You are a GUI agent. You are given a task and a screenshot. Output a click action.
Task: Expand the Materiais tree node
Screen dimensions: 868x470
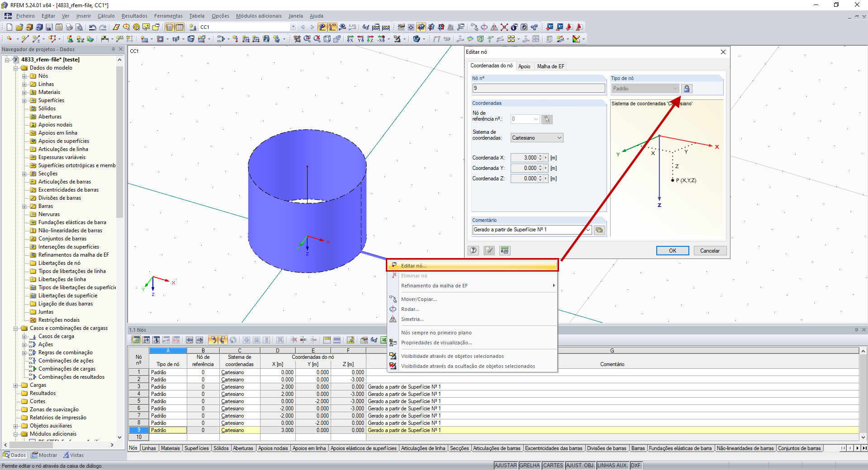pyautogui.click(x=24, y=92)
